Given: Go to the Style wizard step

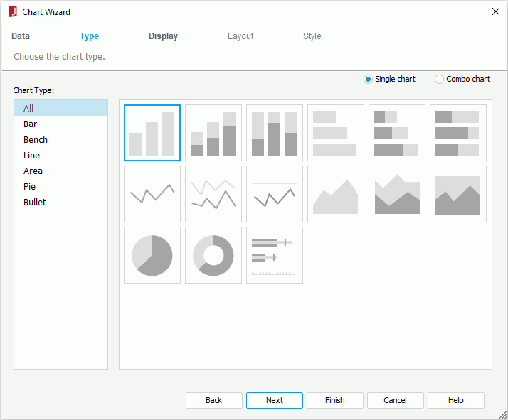Looking at the screenshot, I should pos(312,36).
